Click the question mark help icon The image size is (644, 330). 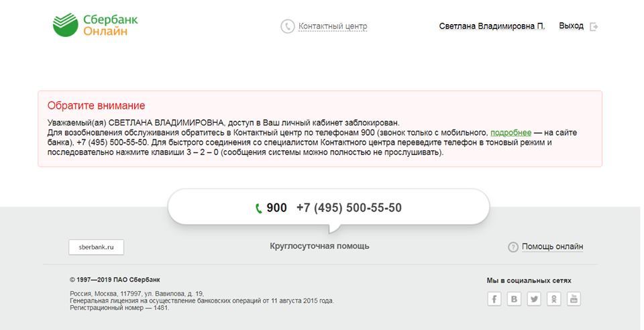513,247
